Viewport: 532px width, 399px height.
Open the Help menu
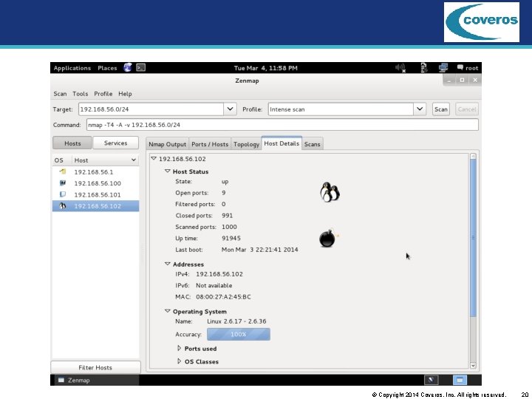(125, 94)
